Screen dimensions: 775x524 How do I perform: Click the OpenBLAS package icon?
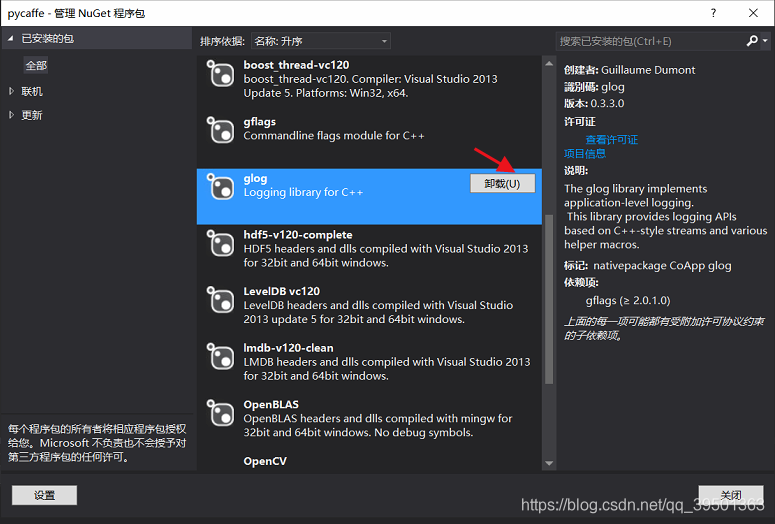click(220, 413)
